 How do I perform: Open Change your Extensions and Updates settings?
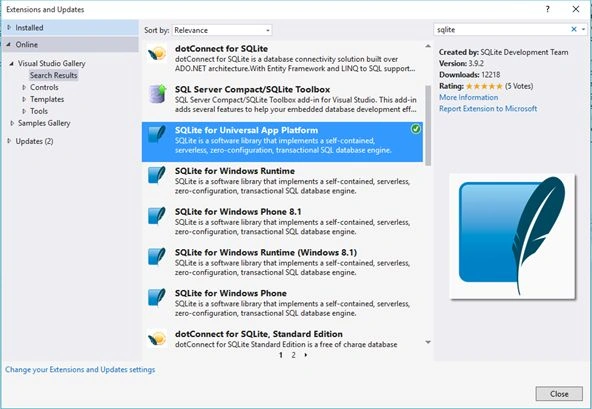80,369
